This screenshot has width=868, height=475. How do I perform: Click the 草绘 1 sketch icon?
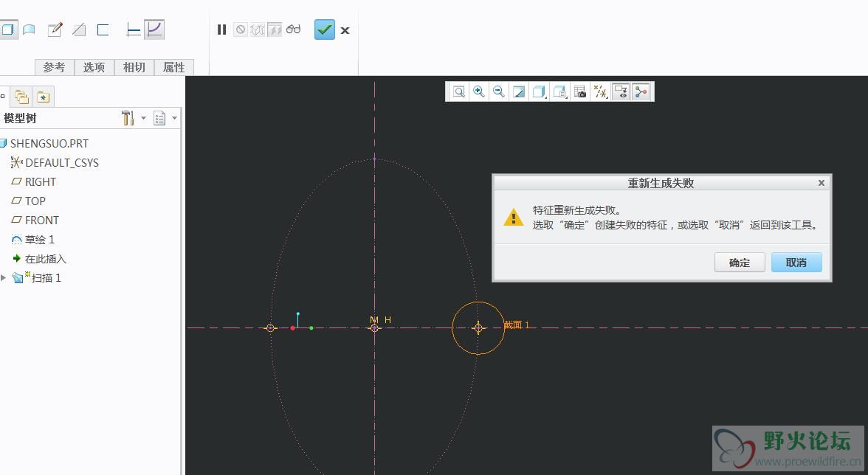click(17, 240)
